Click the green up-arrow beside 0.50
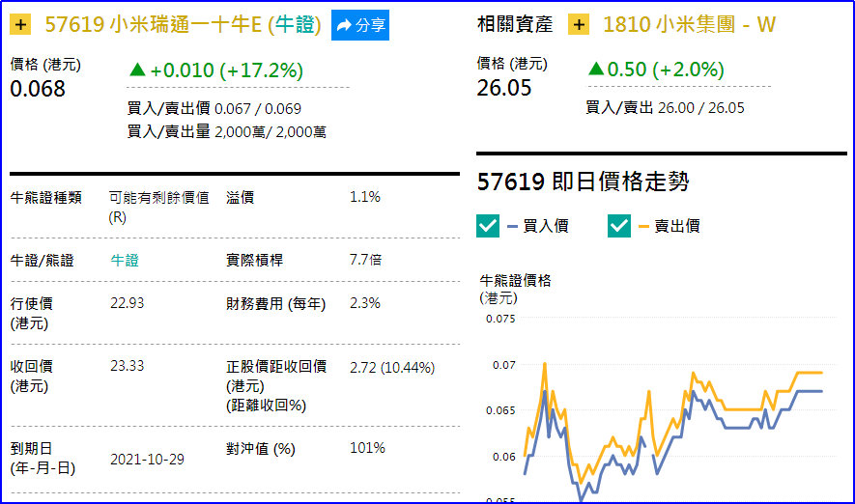The width and height of the screenshot is (855, 504). [x=596, y=69]
